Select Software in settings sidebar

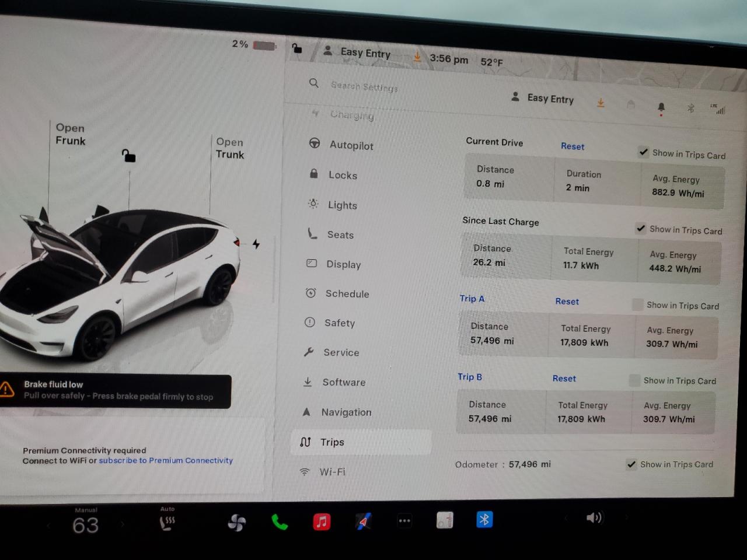344,382
